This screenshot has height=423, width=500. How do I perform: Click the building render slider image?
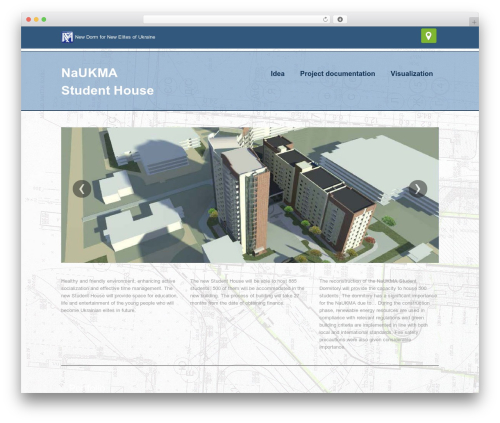click(250, 195)
